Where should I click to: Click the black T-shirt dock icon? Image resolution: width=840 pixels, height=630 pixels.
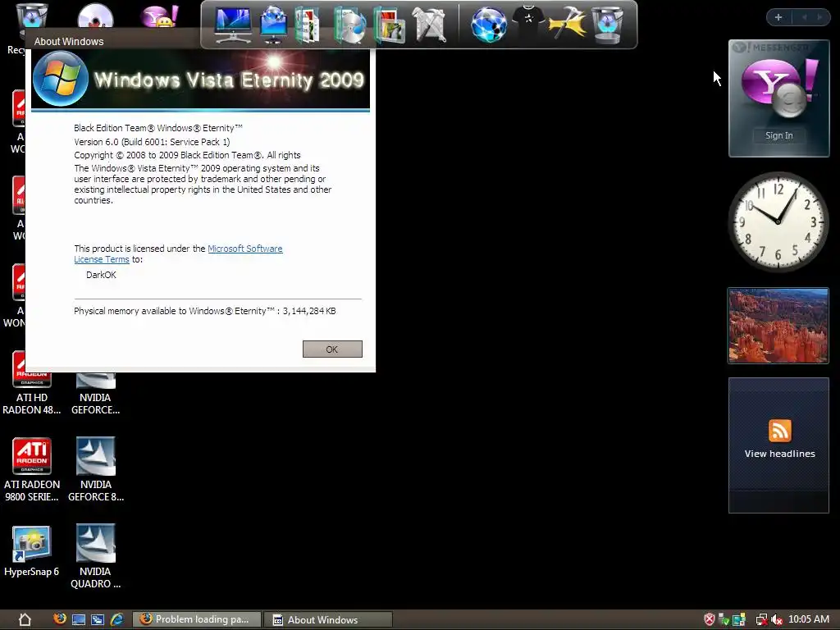[x=528, y=21]
